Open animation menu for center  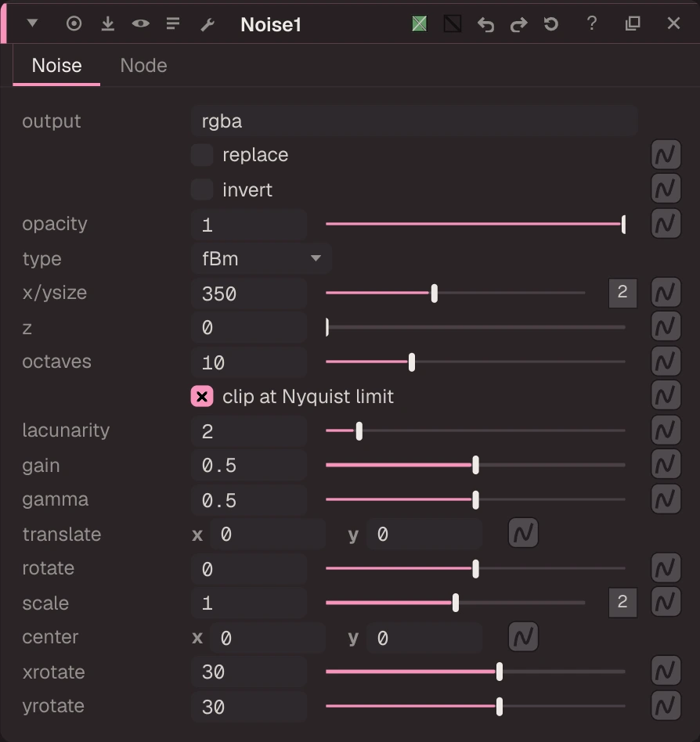point(523,637)
